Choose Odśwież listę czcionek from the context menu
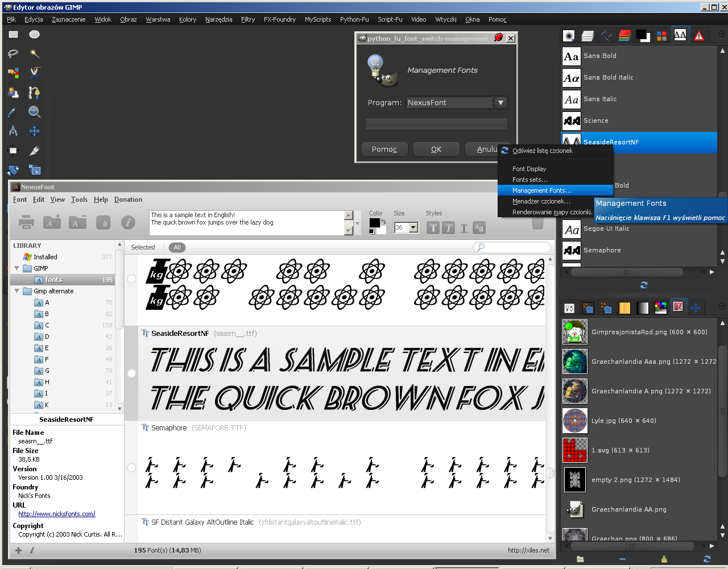The image size is (728, 569). (555, 151)
